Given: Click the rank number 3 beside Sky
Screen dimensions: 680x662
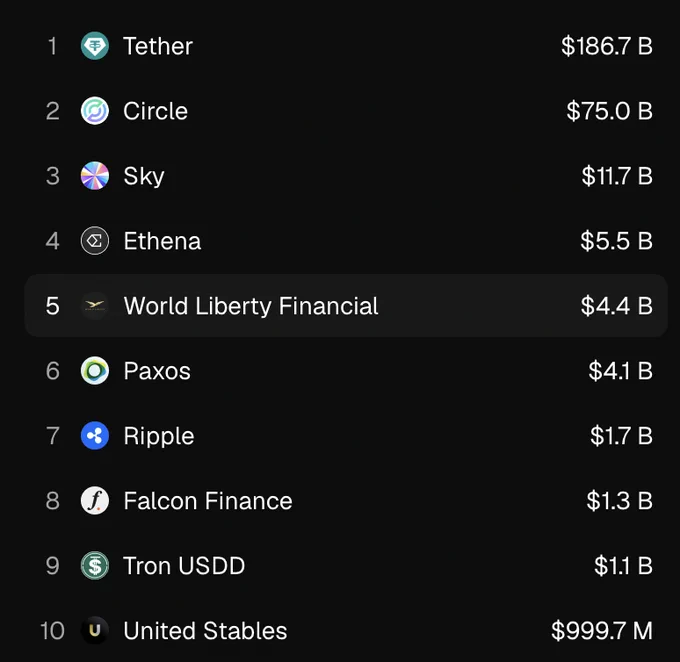Looking at the screenshot, I should [52, 176].
